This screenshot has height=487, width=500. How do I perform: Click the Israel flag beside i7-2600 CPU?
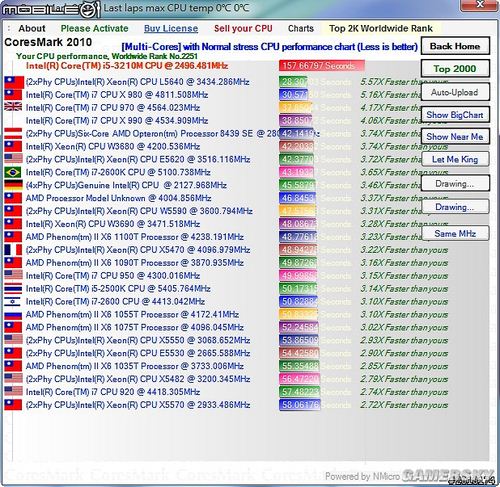(13, 301)
